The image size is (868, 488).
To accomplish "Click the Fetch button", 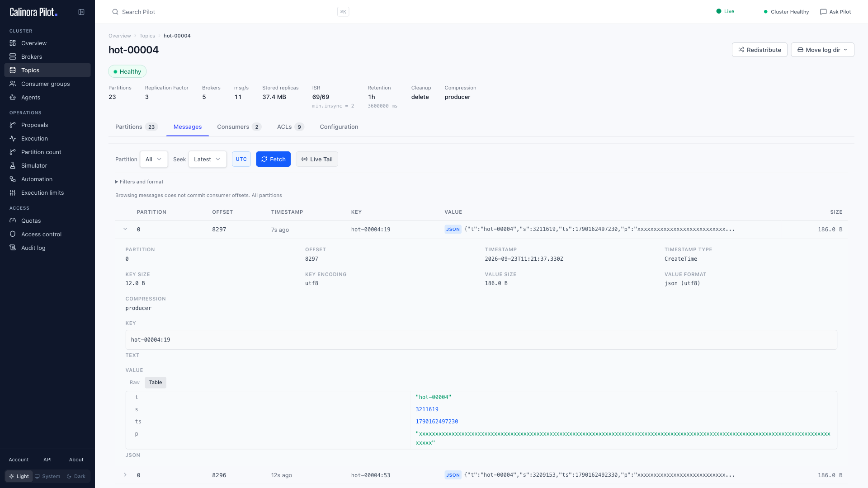I will coord(273,159).
